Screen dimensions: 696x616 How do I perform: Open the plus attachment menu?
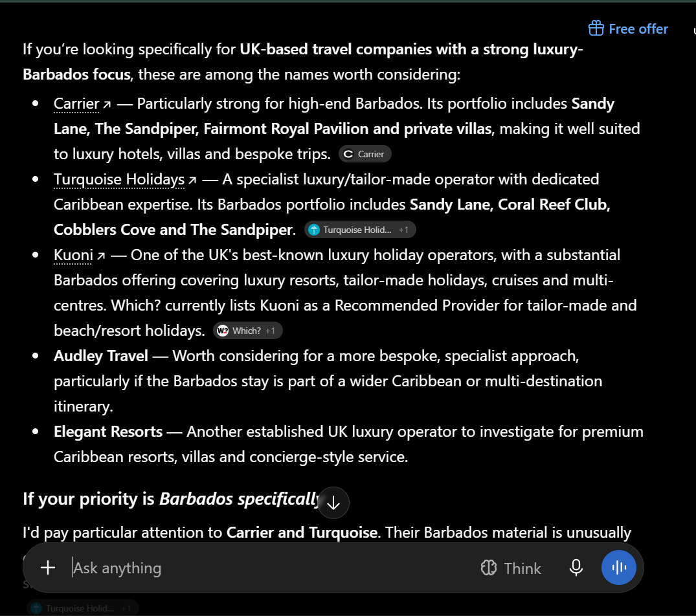click(x=48, y=567)
